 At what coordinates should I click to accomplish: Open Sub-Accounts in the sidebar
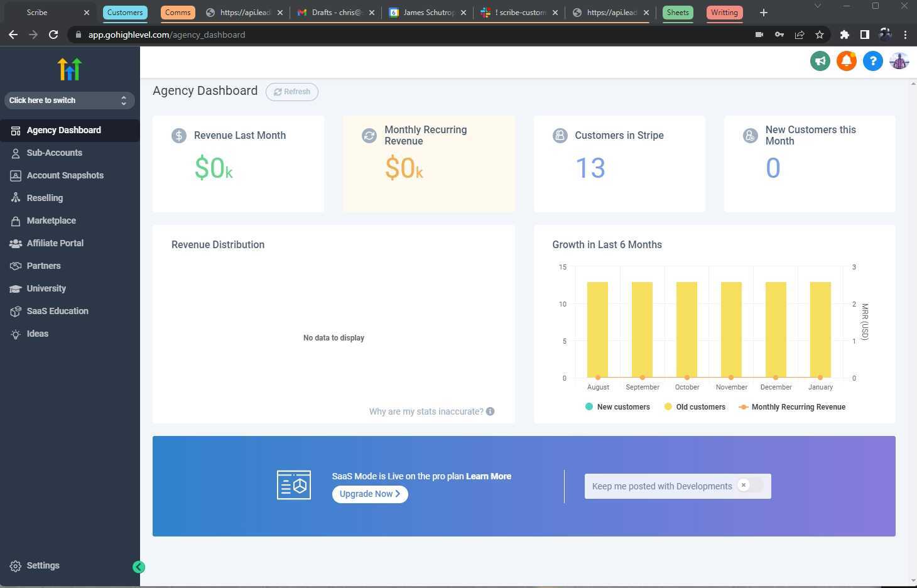click(54, 153)
